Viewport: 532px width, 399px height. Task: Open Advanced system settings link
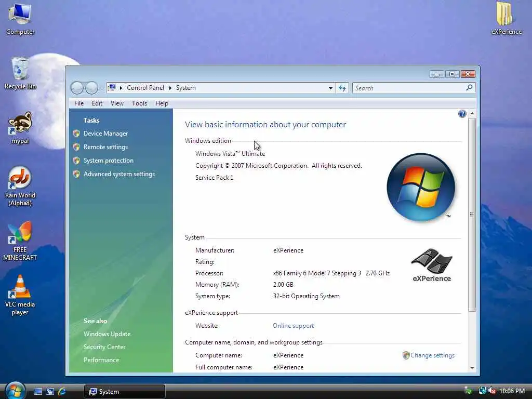tap(119, 174)
